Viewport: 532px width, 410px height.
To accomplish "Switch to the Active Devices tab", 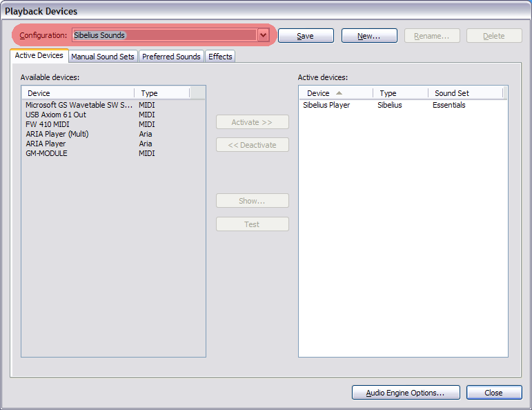I will click(x=39, y=55).
